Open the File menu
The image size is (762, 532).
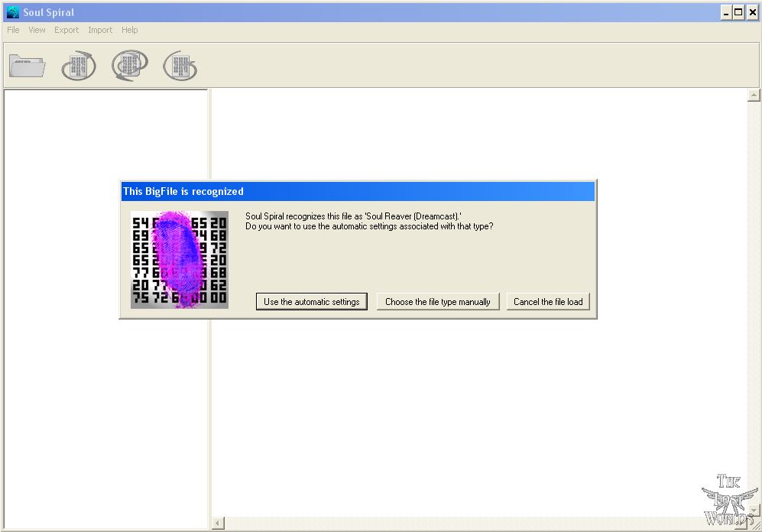coord(13,30)
